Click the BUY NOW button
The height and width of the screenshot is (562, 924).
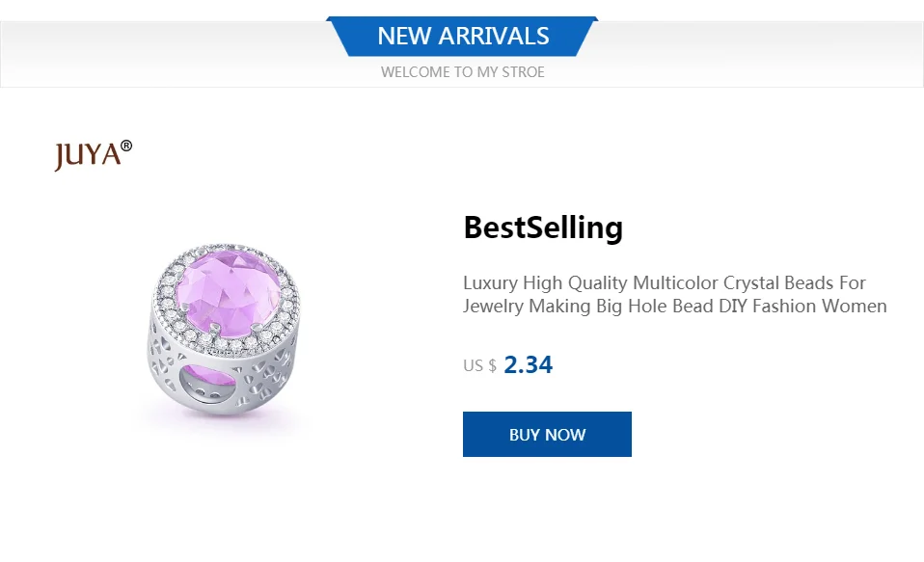click(547, 434)
